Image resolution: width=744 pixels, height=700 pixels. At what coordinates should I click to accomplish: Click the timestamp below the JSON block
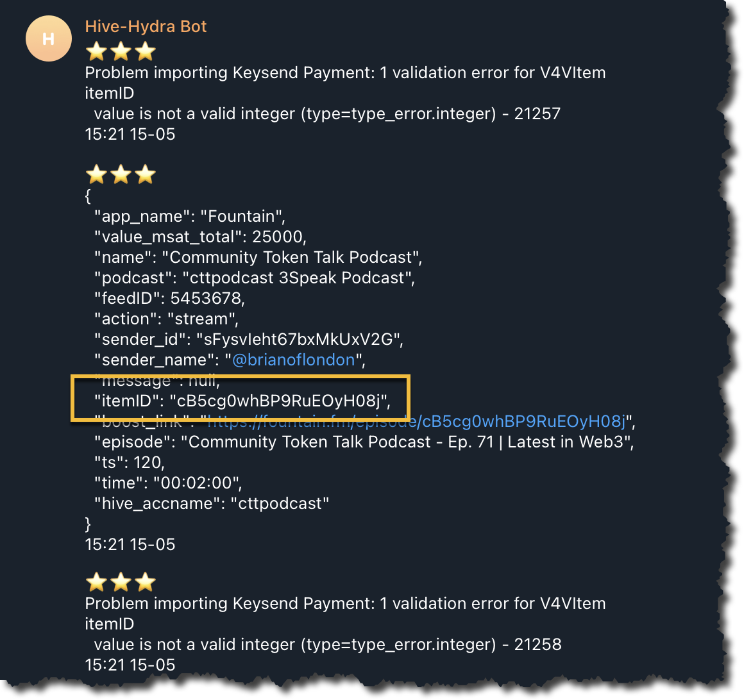(130, 544)
